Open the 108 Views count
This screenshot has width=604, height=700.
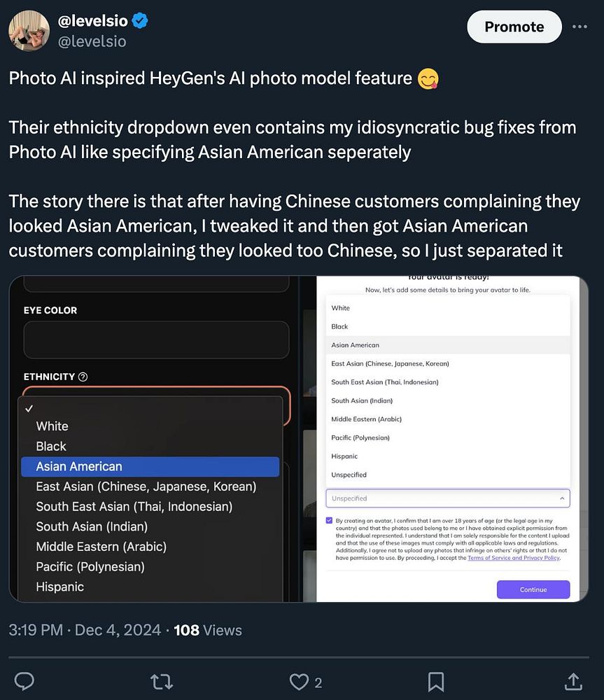pyautogui.click(x=208, y=631)
